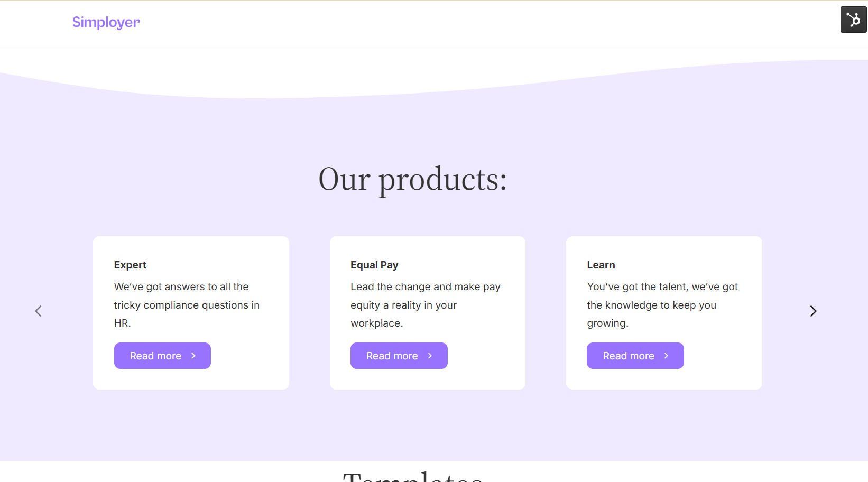Click the HubSpot sprocket icon
868x482 pixels.
853,20
